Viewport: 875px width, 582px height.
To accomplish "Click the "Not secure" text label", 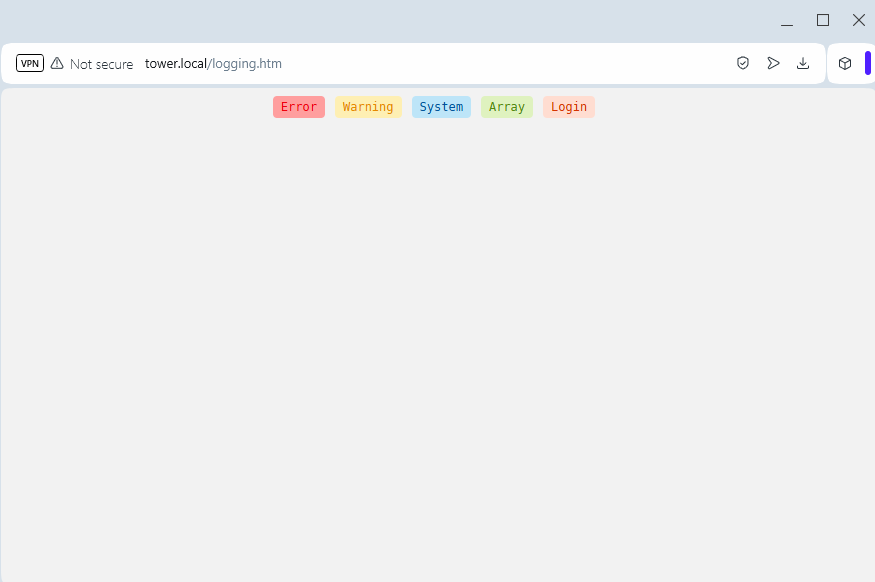I will pyautogui.click(x=102, y=64).
